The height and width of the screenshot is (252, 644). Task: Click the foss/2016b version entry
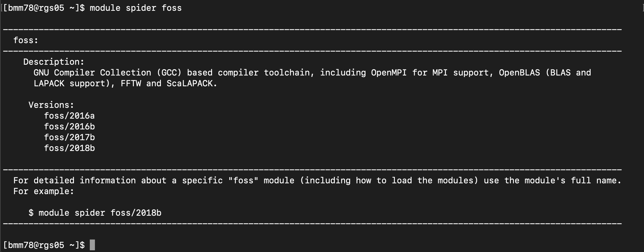pos(69,127)
